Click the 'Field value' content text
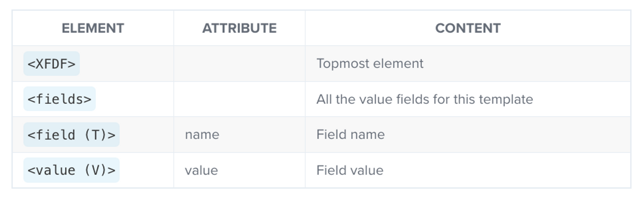This screenshot has width=644, height=199. [x=350, y=170]
